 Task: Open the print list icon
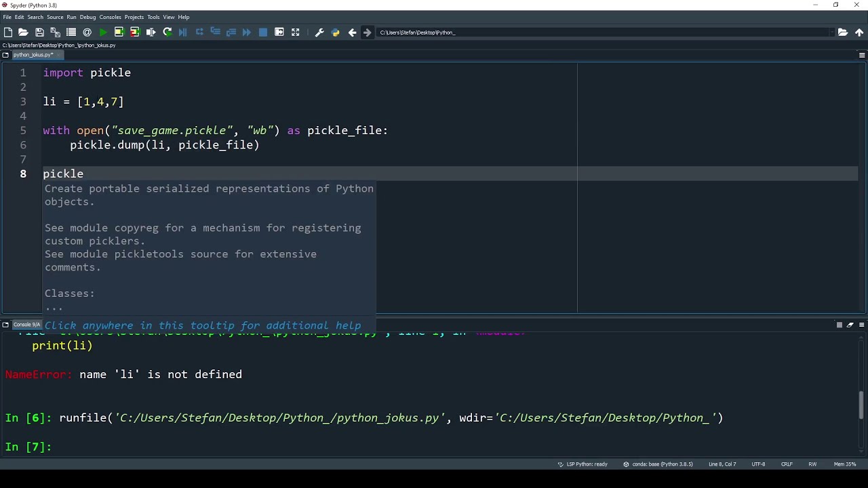(x=71, y=32)
